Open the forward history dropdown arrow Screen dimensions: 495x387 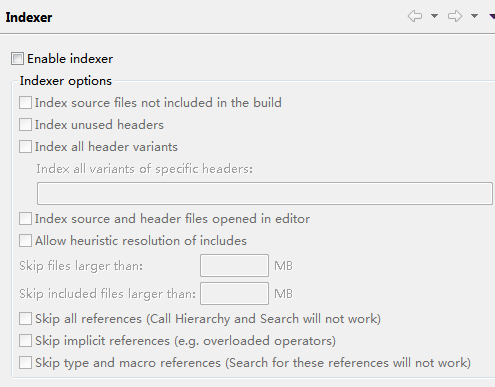click(x=474, y=16)
